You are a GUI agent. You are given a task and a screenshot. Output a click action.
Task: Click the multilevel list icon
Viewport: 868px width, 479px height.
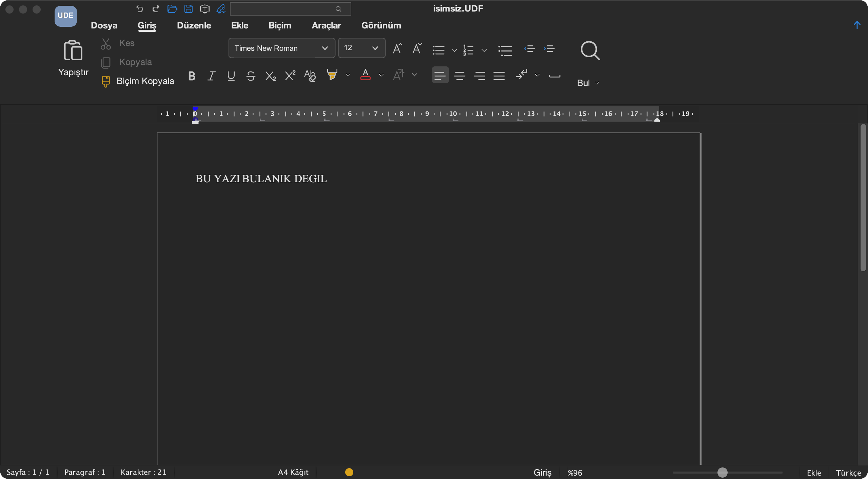(505, 50)
